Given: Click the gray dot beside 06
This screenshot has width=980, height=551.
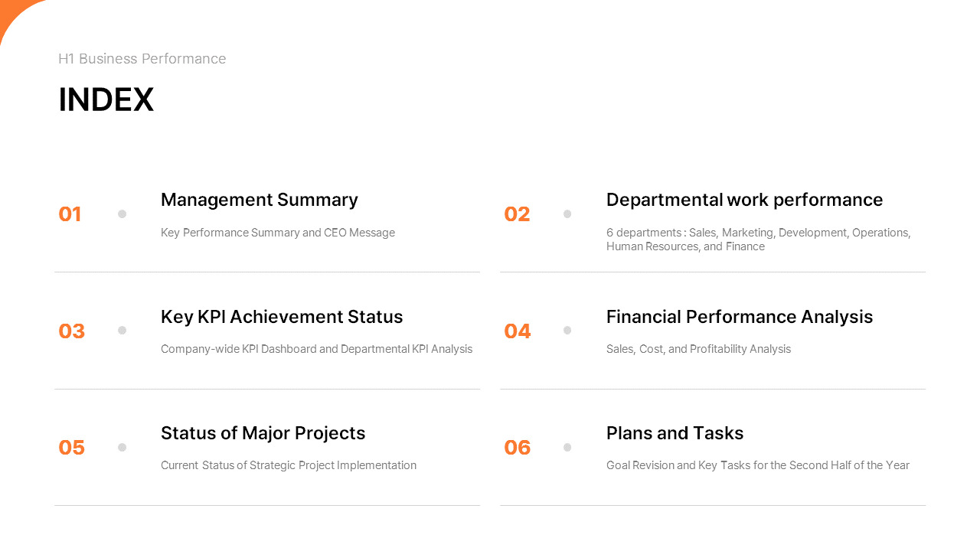Looking at the screenshot, I should pyautogui.click(x=567, y=447).
